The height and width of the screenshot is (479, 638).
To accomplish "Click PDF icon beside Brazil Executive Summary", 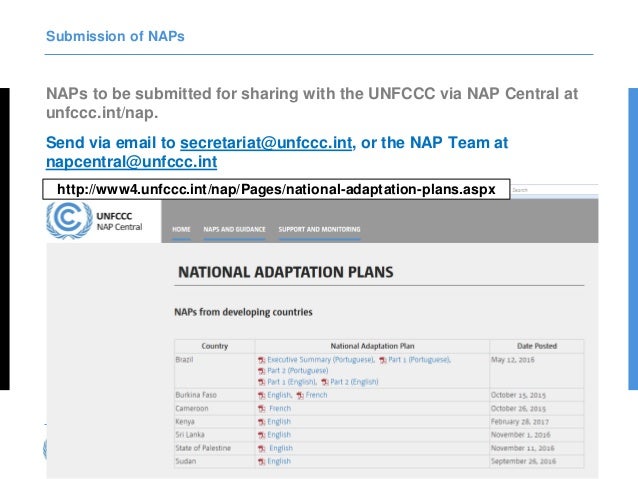I will point(261,360).
